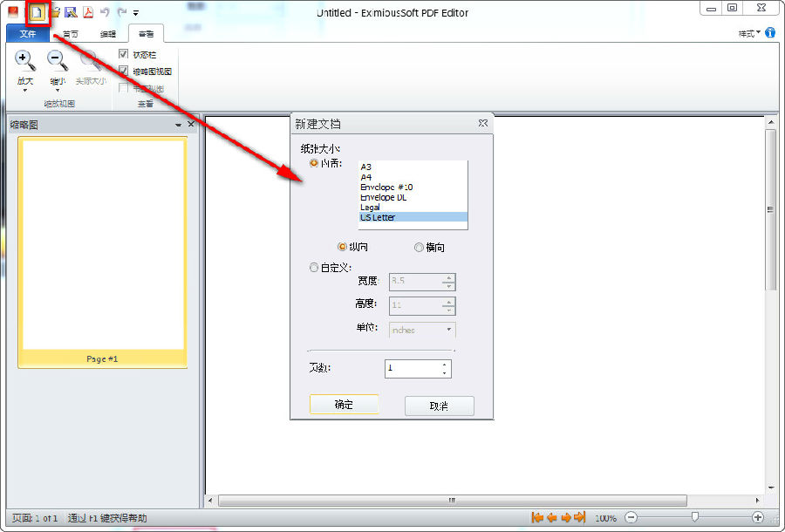This screenshot has height=532, width=785.
Task: Click the New Document icon in quick access toolbar
Action: [x=37, y=12]
